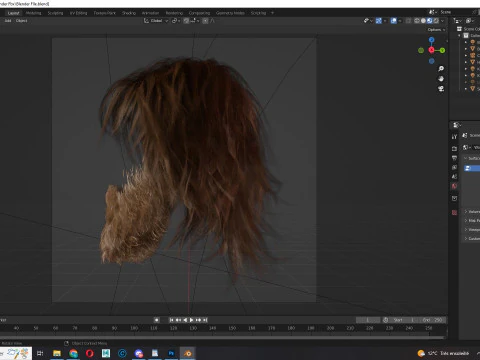The image size is (480, 360).
Task: Select the Scene Collection icon in outliner
Action: click(x=459, y=29)
